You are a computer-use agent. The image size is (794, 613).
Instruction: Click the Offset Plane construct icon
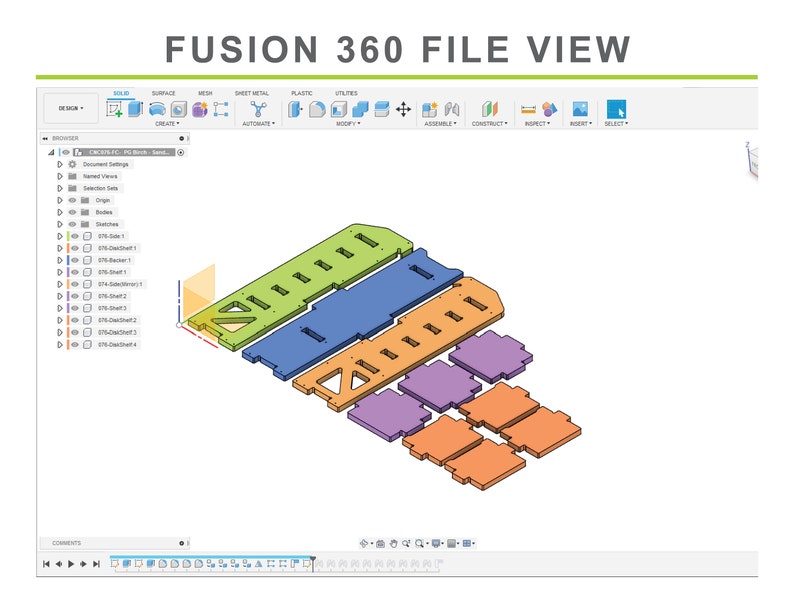pyautogui.click(x=490, y=109)
